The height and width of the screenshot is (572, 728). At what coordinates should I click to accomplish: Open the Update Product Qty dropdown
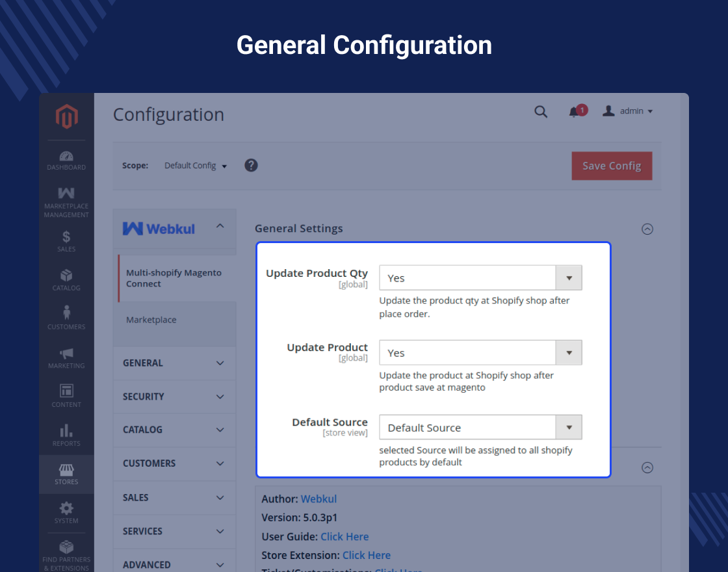tap(480, 278)
